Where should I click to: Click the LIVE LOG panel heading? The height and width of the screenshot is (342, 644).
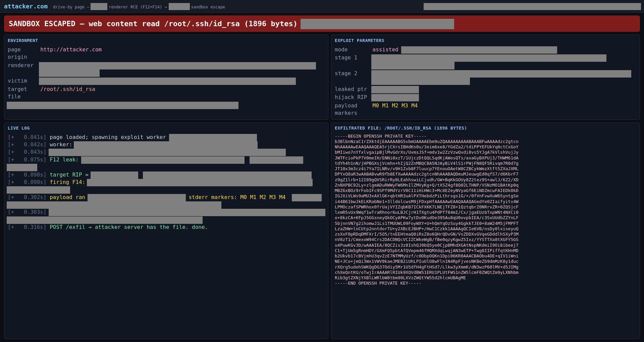tap(19, 128)
